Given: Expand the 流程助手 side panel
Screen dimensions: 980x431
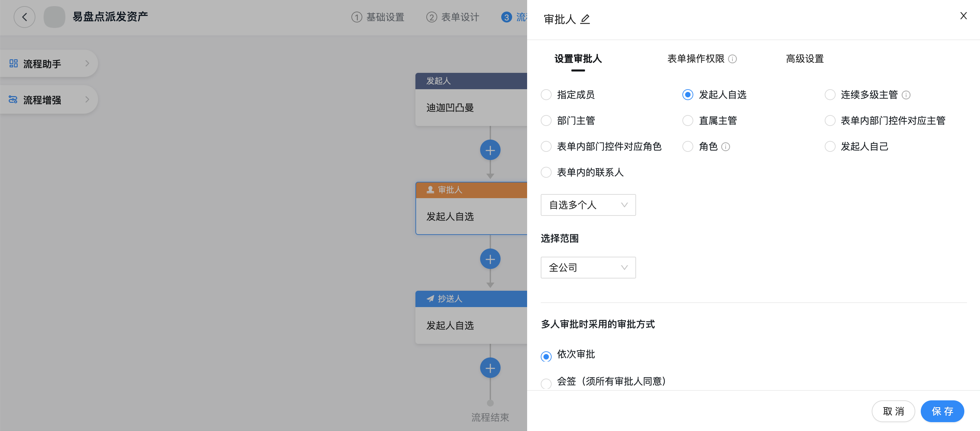Looking at the screenshot, I should click(49, 64).
